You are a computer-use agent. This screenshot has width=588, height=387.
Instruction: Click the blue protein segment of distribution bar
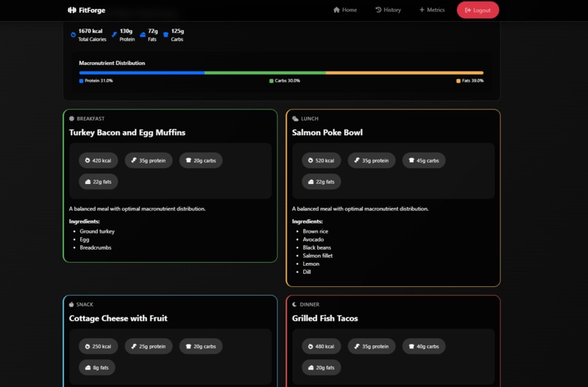[142, 73]
